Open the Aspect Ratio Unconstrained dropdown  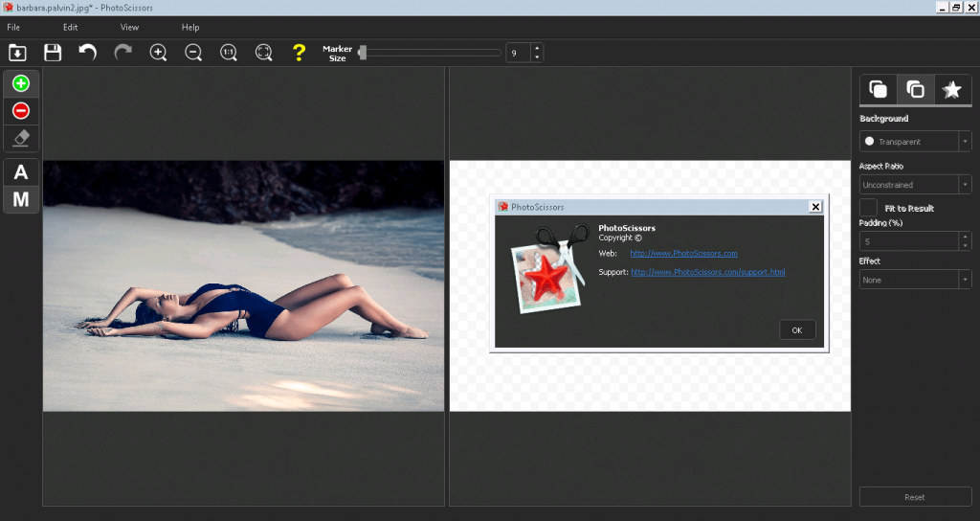(915, 185)
